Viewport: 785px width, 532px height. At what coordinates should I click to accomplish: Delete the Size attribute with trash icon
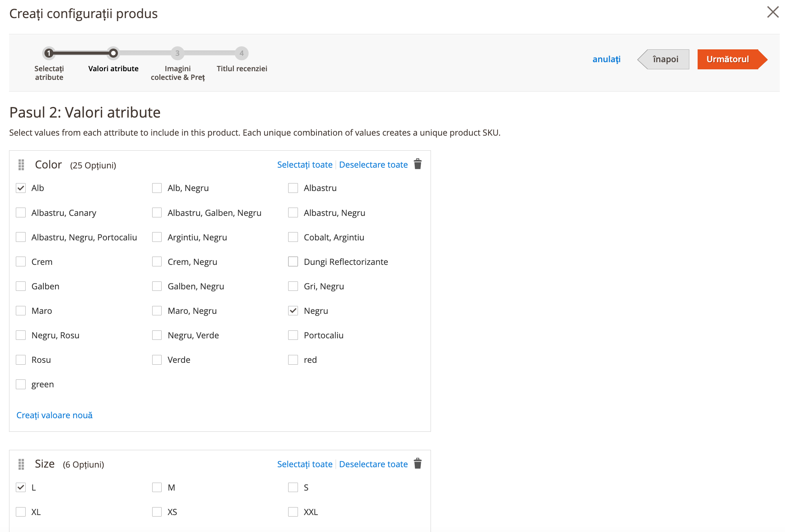coord(417,463)
